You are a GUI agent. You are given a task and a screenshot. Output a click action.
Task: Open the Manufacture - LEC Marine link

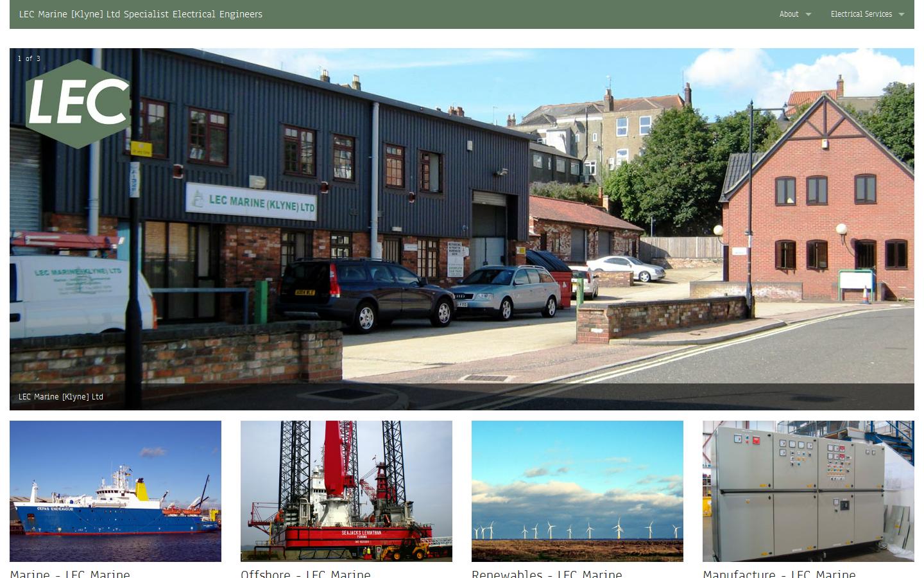[779, 574]
